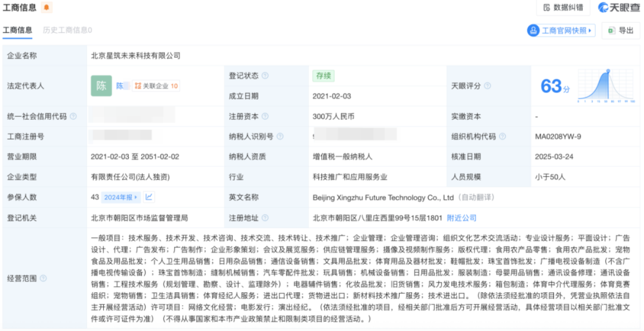Open the 附近公司 link
644x331 pixels.
coord(462,218)
